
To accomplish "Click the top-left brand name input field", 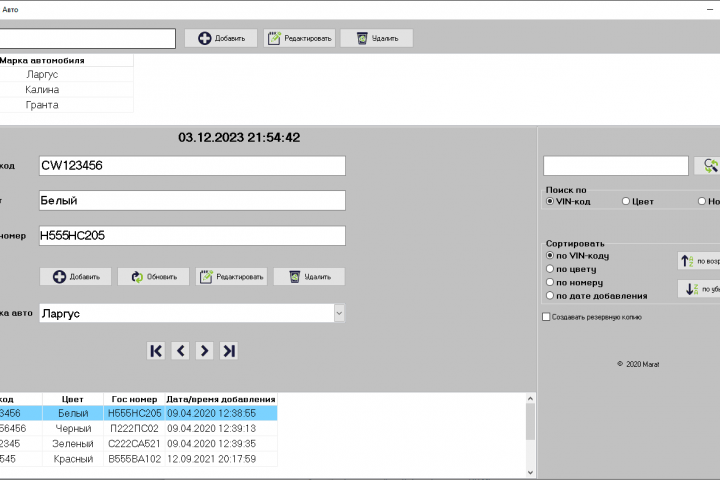I will click(x=87, y=39).
